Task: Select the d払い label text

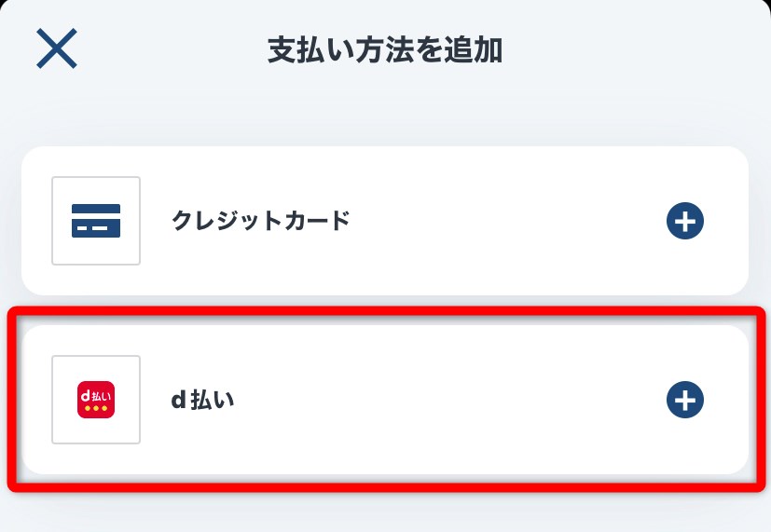Action: (x=202, y=401)
